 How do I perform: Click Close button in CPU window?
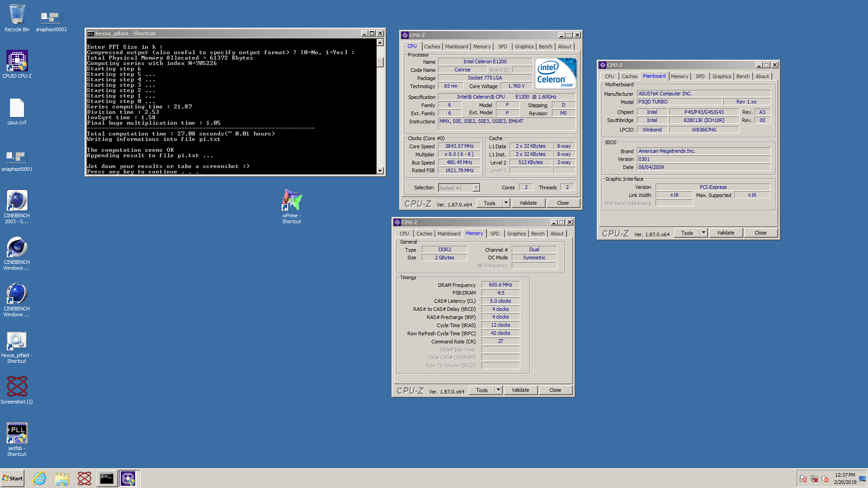point(563,203)
